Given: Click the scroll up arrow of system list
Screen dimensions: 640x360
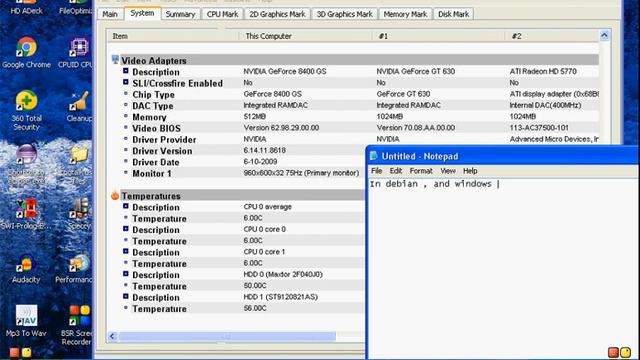Looking at the screenshot, I should (604, 35).
